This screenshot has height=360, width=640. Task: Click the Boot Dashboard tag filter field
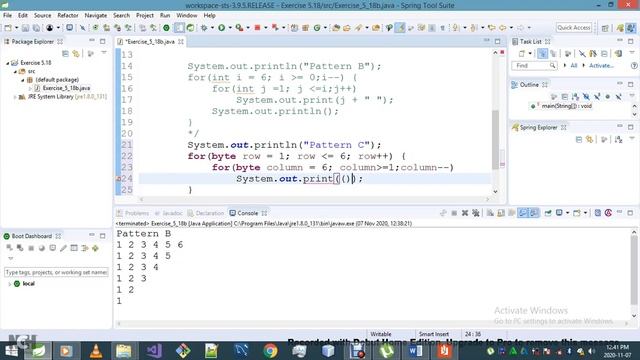coord(56,272)
